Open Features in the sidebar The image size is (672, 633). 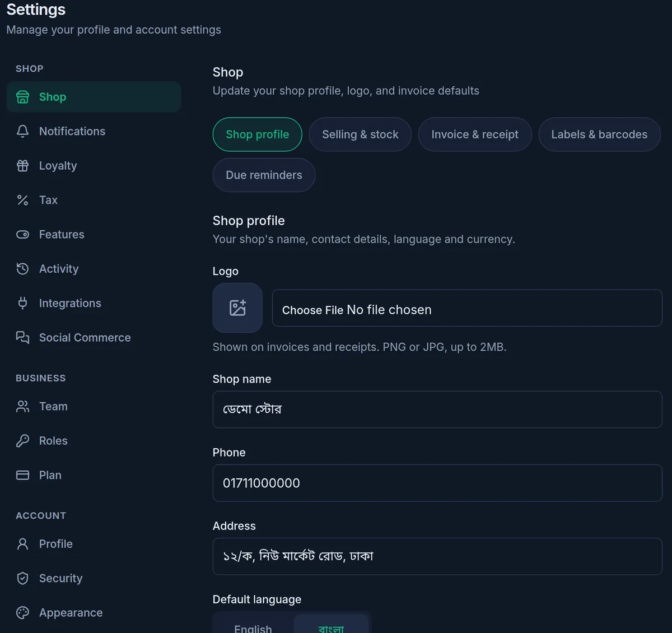pyautogui.click(x=94, y=235)
